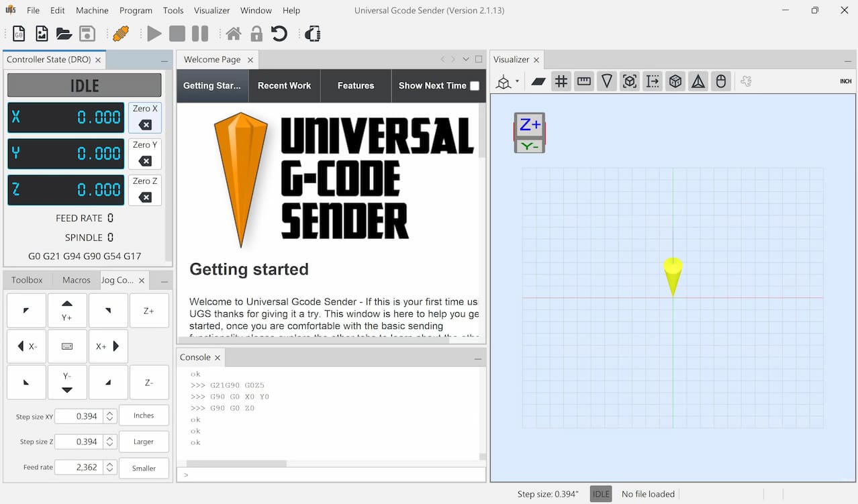Screen dimensions: 858x504
Task: Click the pendant phone icon in toolbar
Action: (x=313, y=34)
